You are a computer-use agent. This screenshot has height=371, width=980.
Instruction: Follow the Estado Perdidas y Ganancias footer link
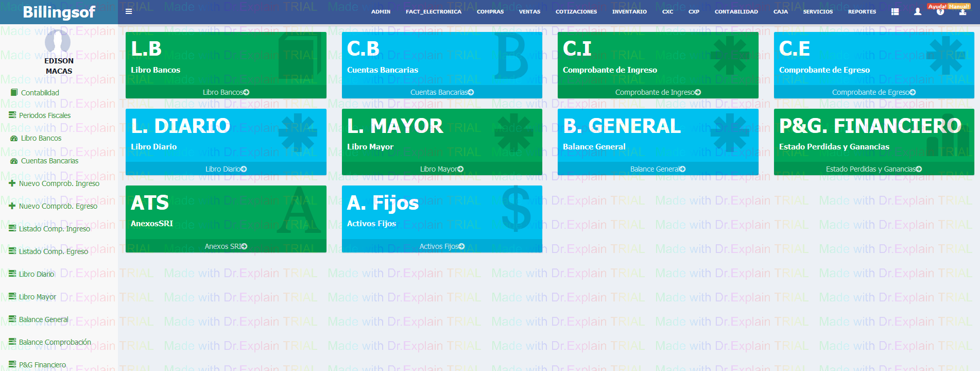(873, 169)
